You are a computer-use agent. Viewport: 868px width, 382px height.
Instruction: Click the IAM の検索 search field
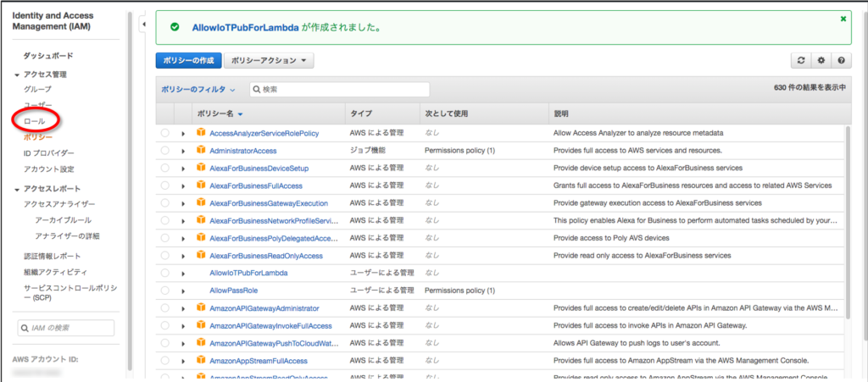pyautogui.click(x=68, y=328)
